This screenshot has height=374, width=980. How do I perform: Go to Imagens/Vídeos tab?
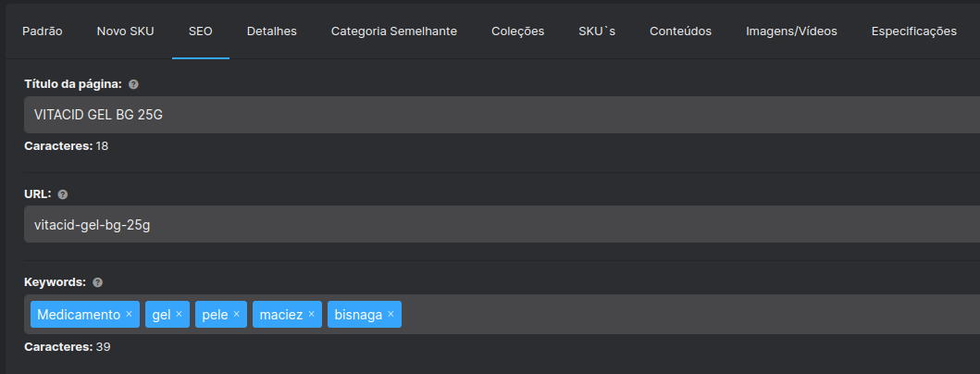pyautogui.click(x=791, y=31)
